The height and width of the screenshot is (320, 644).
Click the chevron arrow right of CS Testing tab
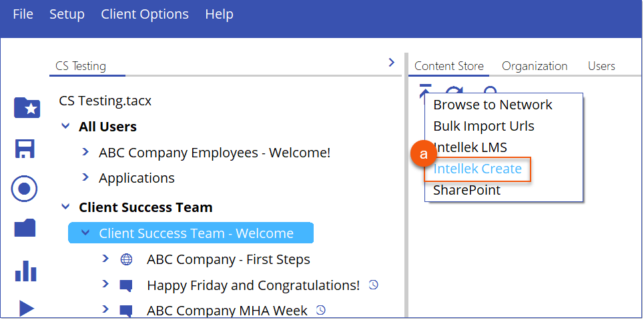click(x=392, y=63)
